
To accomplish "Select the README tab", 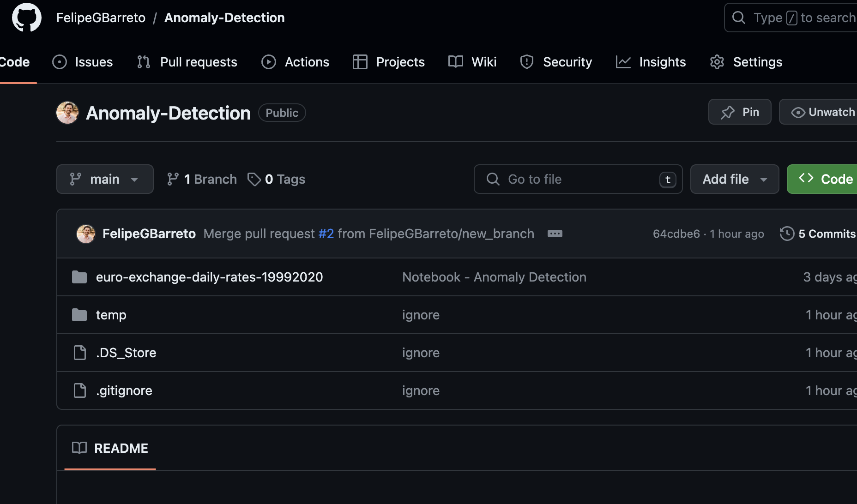I will [110, 448].
